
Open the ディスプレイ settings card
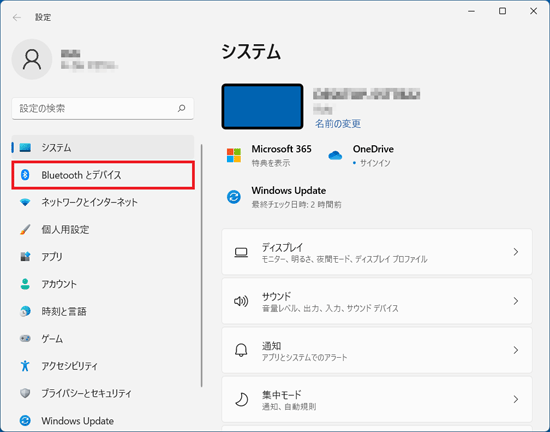[x=377, y=252]
